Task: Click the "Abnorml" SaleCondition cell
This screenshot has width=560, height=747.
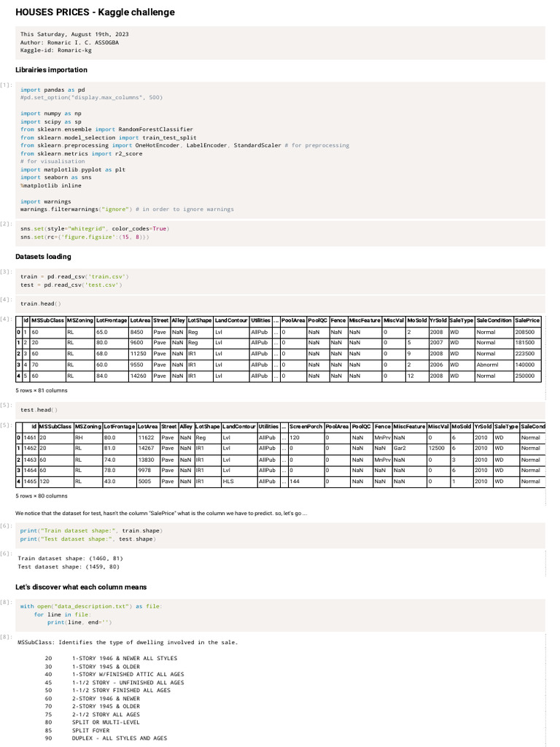Action: (487, 365)
